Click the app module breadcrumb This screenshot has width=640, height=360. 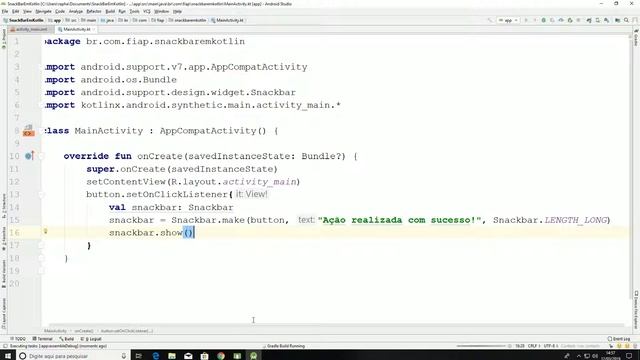55,20
